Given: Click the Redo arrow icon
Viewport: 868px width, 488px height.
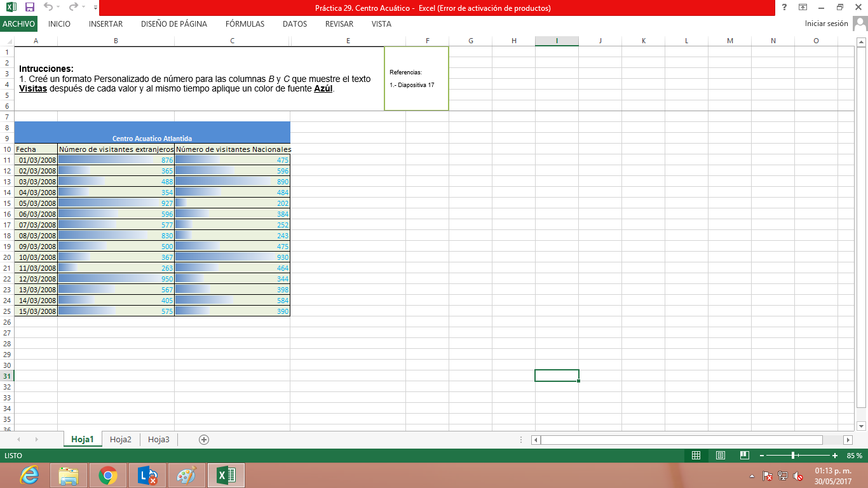Looking at the screenshot, I should (73, 8).
